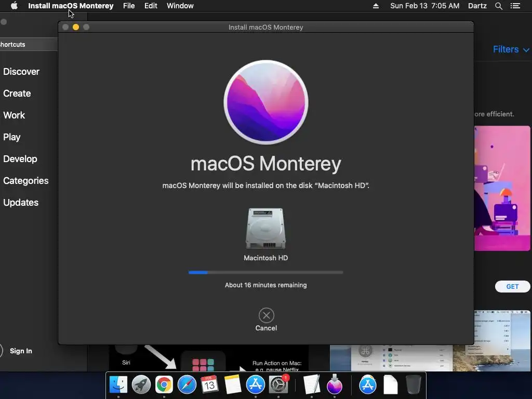Click the installation progress bar
This screenshot has width=532, height=399.
tap(265, 272)
